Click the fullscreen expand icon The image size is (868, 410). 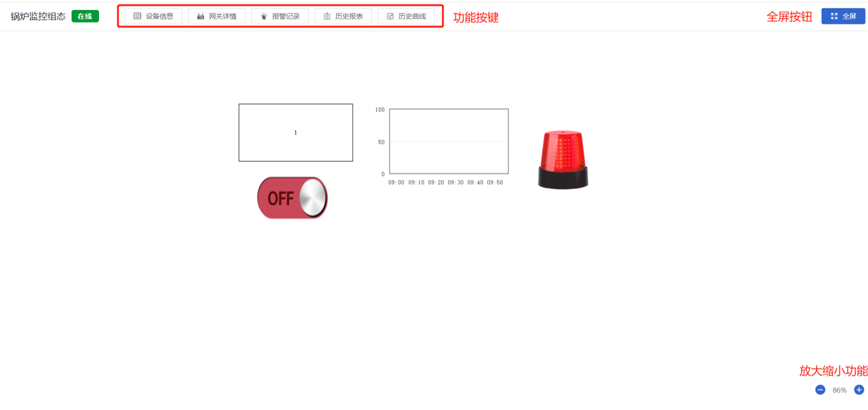pyautogui.click(x=835, y=16)
